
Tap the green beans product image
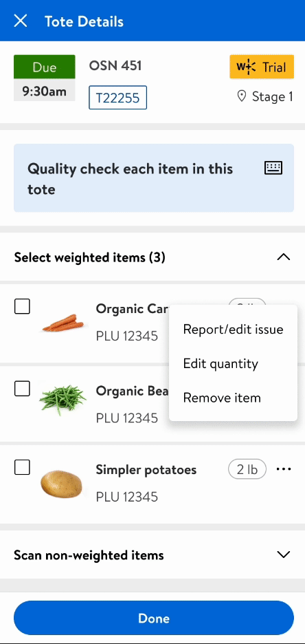[x=63, y=400]
